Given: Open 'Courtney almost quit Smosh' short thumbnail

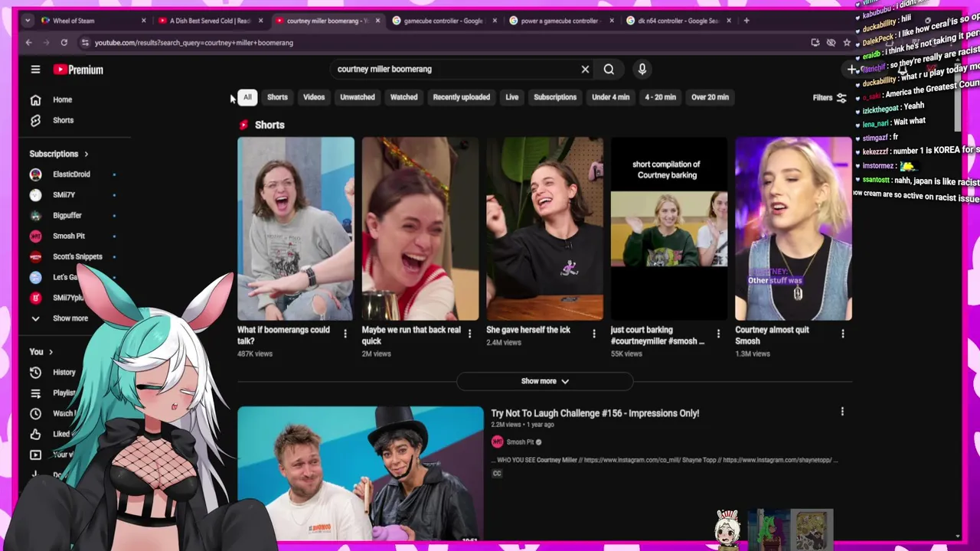Looking at the screenshot, I should pyautogui.click(x=793, y=228).
